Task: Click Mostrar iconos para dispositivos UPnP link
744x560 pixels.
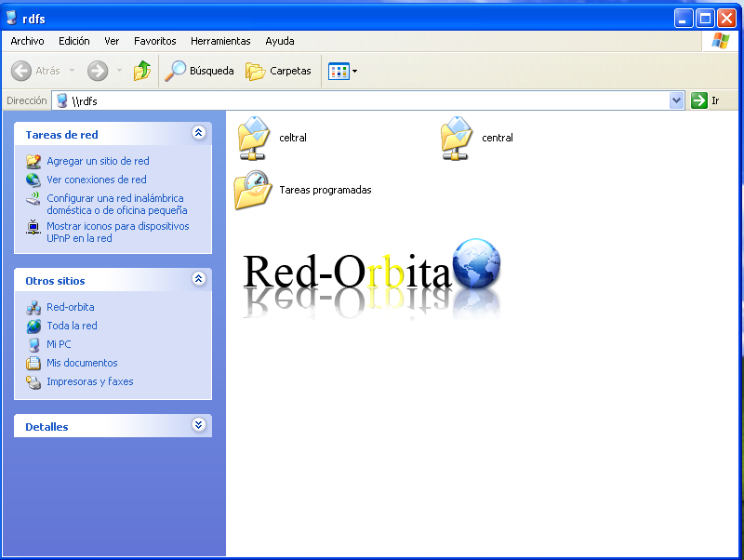Action: click(x=118, y=232)
